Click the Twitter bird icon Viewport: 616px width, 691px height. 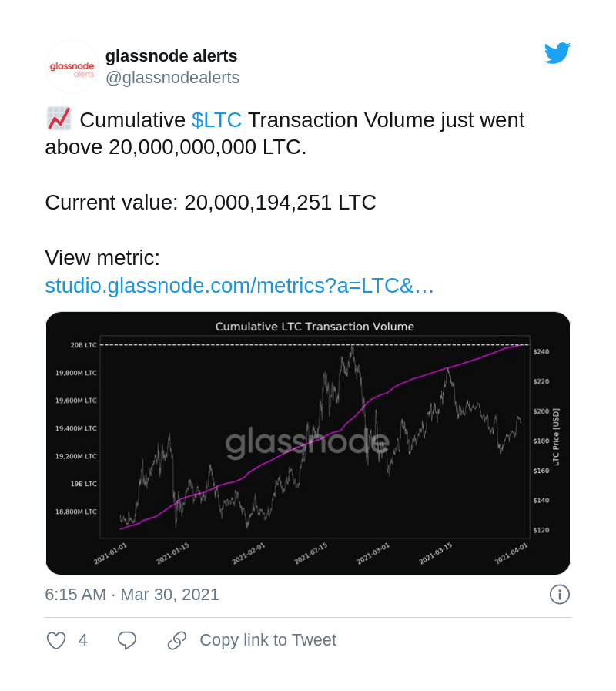pos(557,52)
